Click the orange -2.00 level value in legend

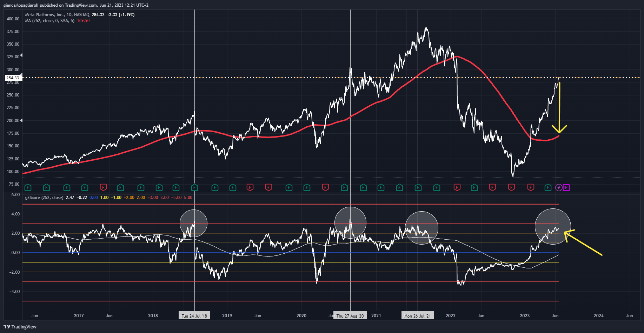129,198
